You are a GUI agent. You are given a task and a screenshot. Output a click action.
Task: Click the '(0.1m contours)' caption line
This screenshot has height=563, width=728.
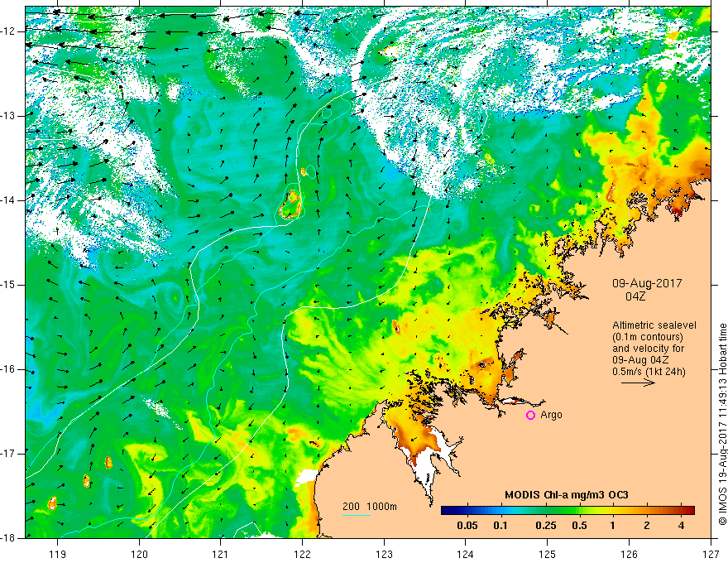(648, 337)
